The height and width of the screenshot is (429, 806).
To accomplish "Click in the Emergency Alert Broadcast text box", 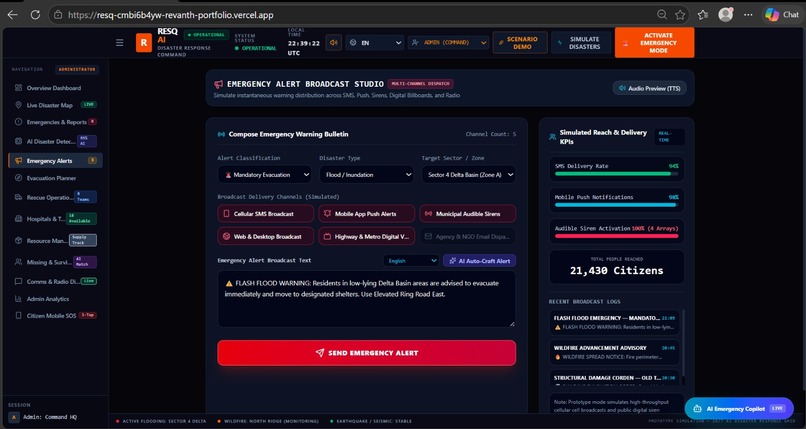I will click(367, 300).
